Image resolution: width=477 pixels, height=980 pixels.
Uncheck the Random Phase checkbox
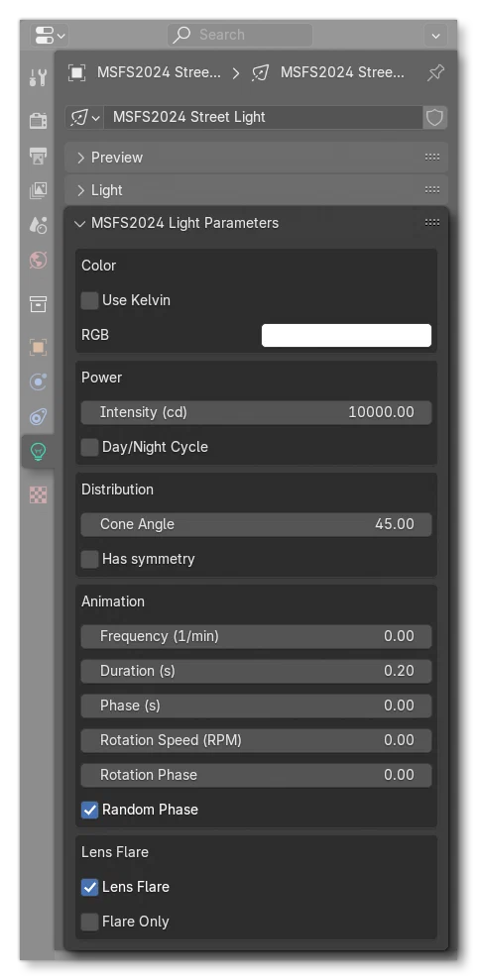click(90, 810)
